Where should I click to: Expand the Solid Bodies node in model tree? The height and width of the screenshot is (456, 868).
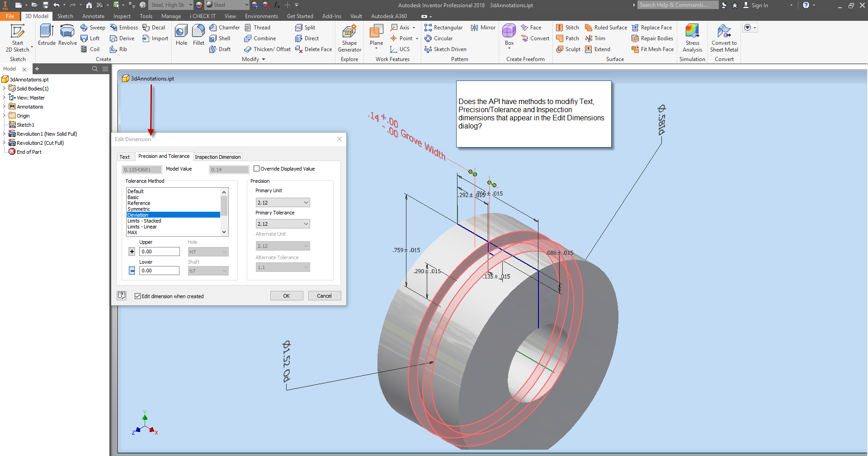4,88
